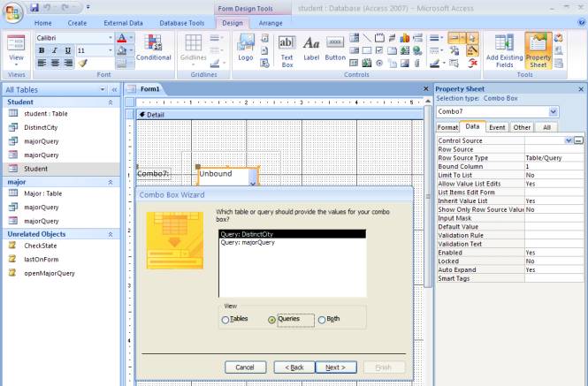Toggle underline formatting
This screenshot has width=588, height=386.
click(68, 50)
